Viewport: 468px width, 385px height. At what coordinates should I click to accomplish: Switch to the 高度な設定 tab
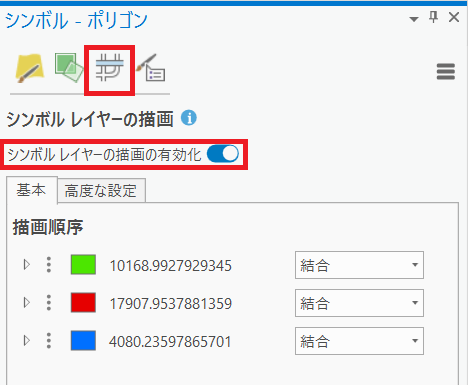tap(101, 191)
